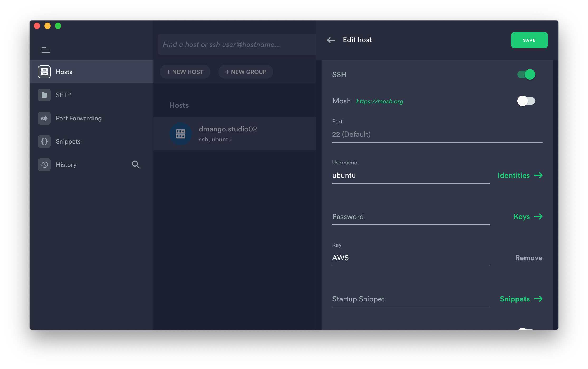
Task: Click the Snippets curly braces icon
Action: pos(44,141)
